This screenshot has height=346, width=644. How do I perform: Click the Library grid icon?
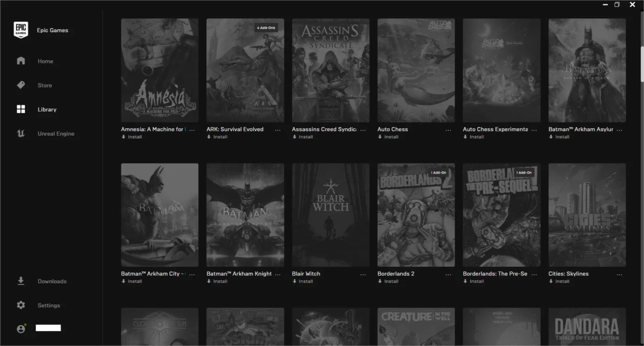pyautogui.click(x=21, y=109)
